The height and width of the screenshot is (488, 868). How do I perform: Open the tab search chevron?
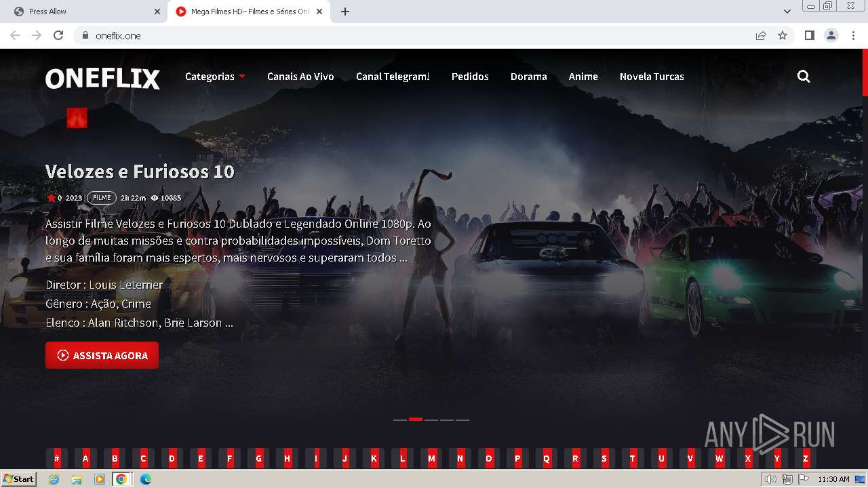(787, 12)
